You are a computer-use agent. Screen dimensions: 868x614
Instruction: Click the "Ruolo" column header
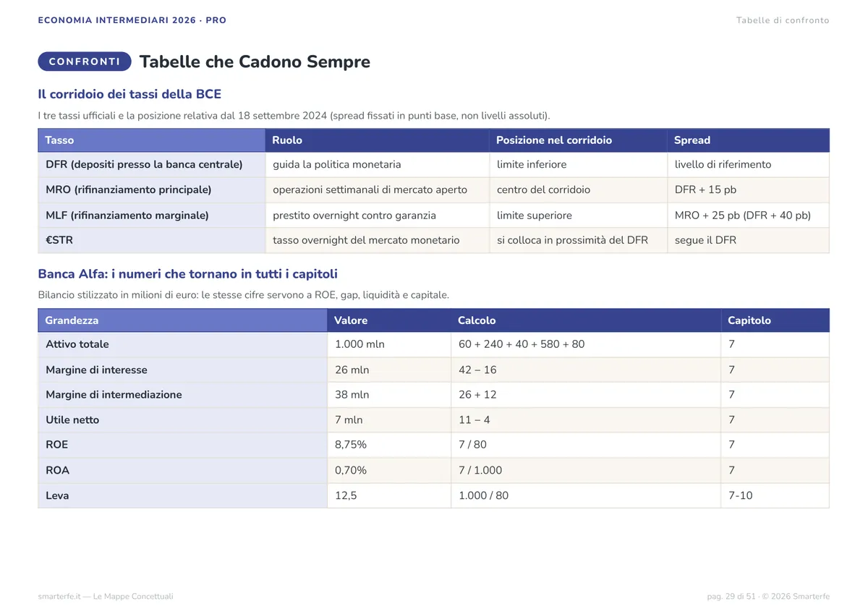pos(378,140)
